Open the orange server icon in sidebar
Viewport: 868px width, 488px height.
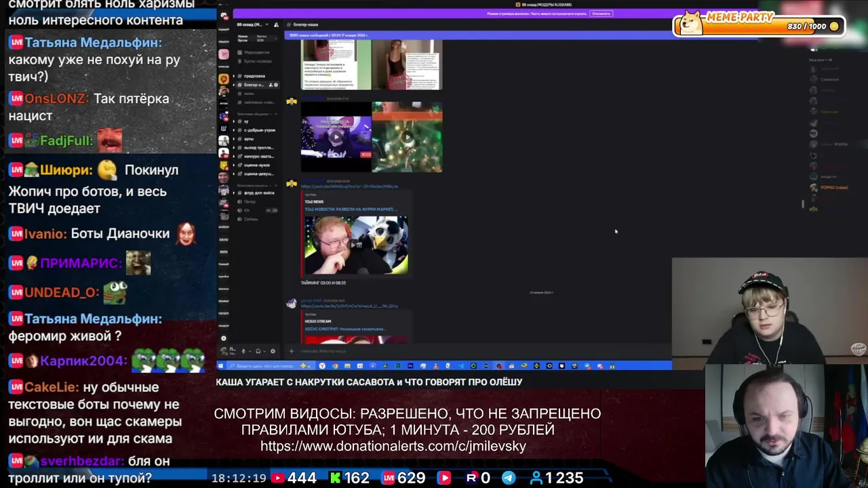[x=224, y=79]
